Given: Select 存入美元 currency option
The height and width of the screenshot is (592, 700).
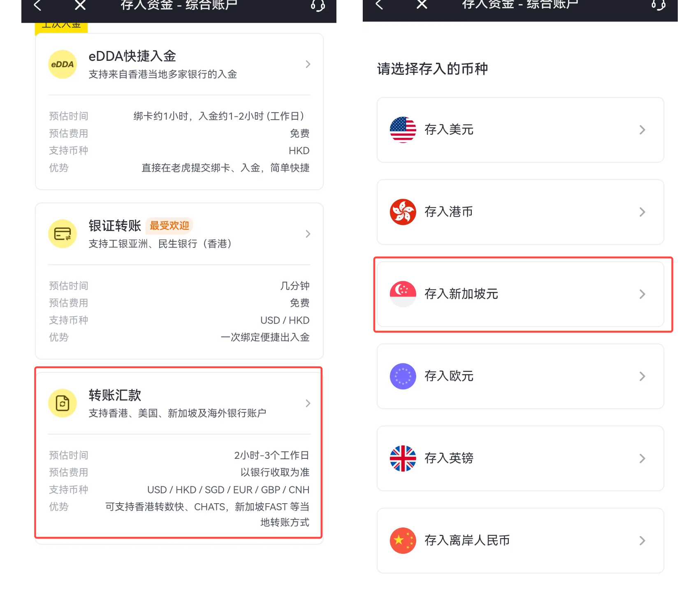Looking at the screenshot, I should point(520,130).
